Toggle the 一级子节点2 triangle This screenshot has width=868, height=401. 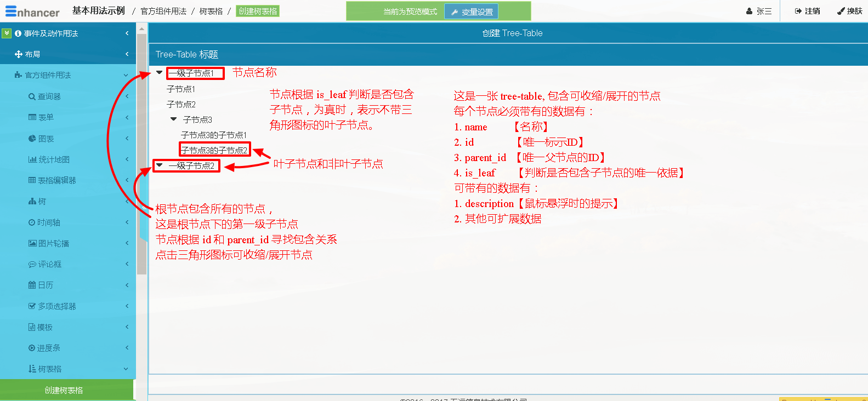[x=160, y=165]
